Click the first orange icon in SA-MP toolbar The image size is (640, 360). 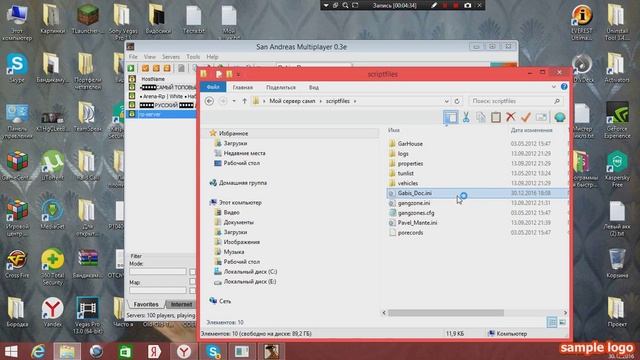[145, 68]
